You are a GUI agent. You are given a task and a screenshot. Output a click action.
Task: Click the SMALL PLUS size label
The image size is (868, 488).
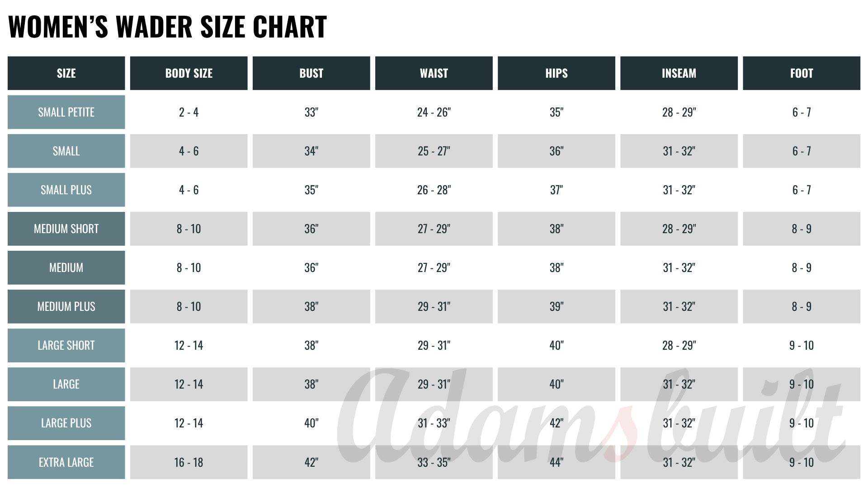point(66,190)
